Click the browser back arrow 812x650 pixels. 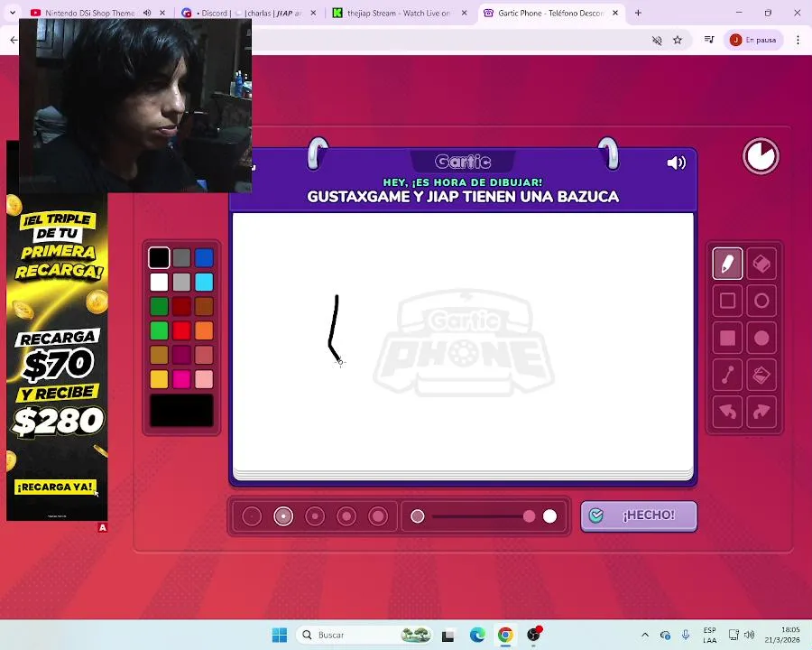[14, 40]
